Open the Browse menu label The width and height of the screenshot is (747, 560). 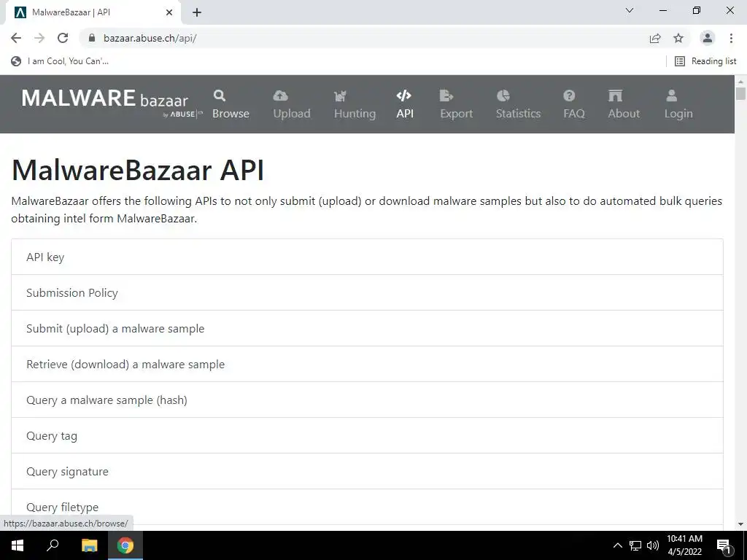(x=231, y=114)
